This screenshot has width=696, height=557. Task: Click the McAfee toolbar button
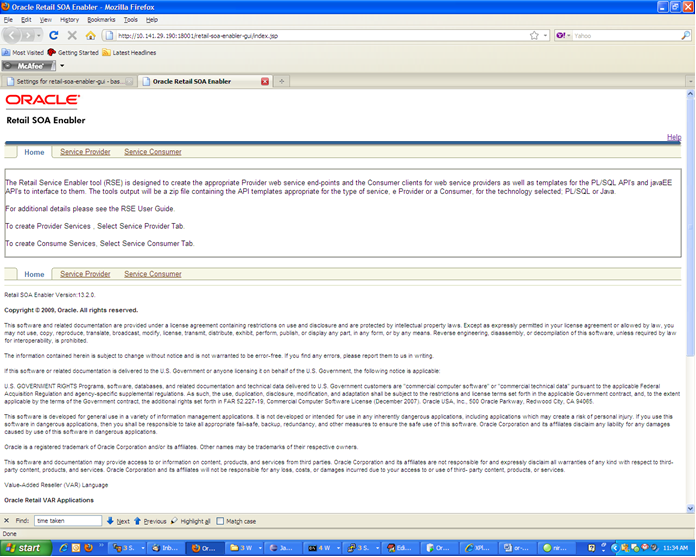[29, 66]
